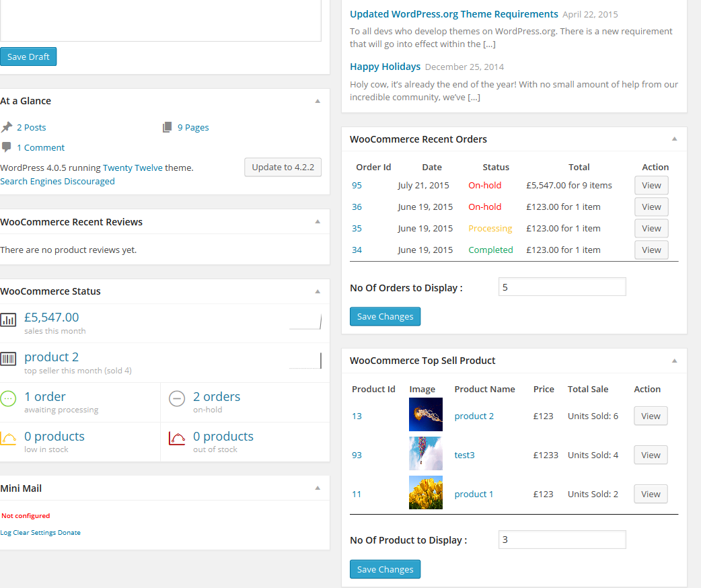
Task: Open product id 11 link
Action: (357, 494)
